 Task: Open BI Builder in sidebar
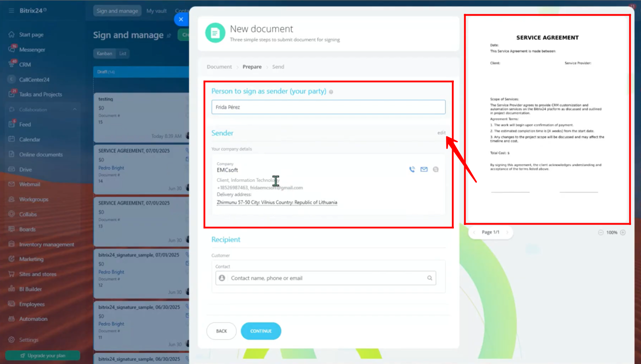click(30, 289)
